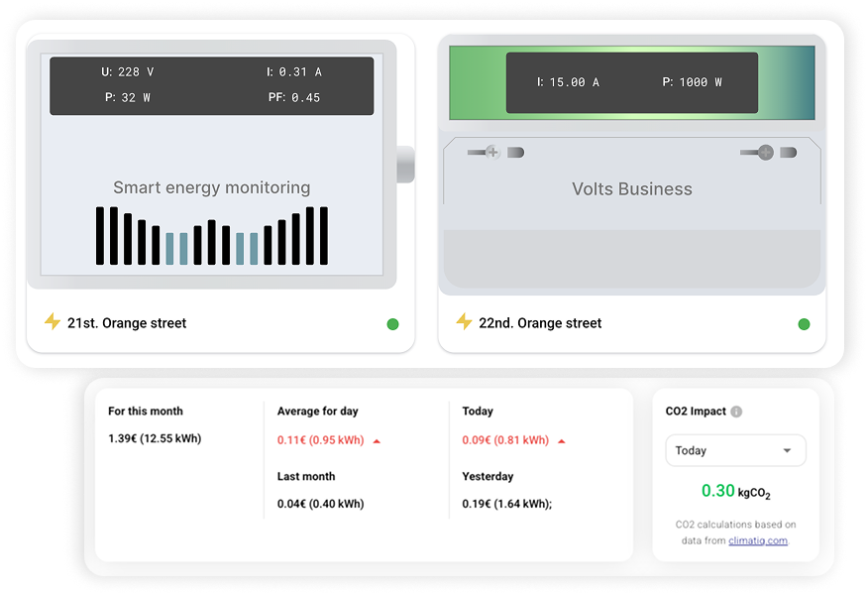The width and height of the screenshot is (868, 596).
Task: Click the Volts Business label
Action: point(631,188)
